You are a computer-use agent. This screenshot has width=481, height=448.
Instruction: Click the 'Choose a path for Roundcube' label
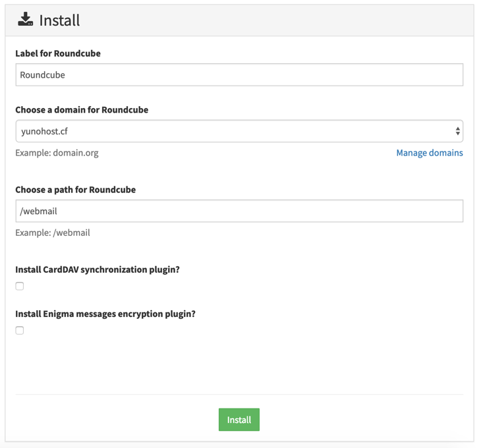[x=75, y=190]
